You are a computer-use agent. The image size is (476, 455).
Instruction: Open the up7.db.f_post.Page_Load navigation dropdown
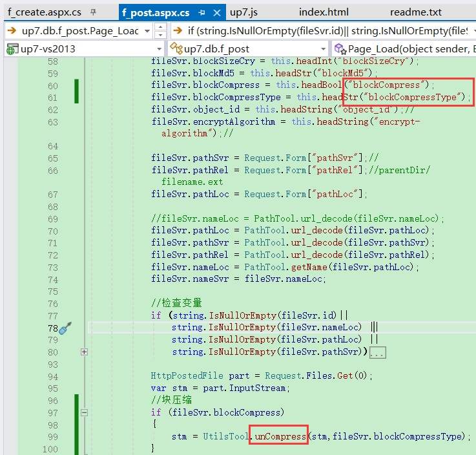coord(147,31)
